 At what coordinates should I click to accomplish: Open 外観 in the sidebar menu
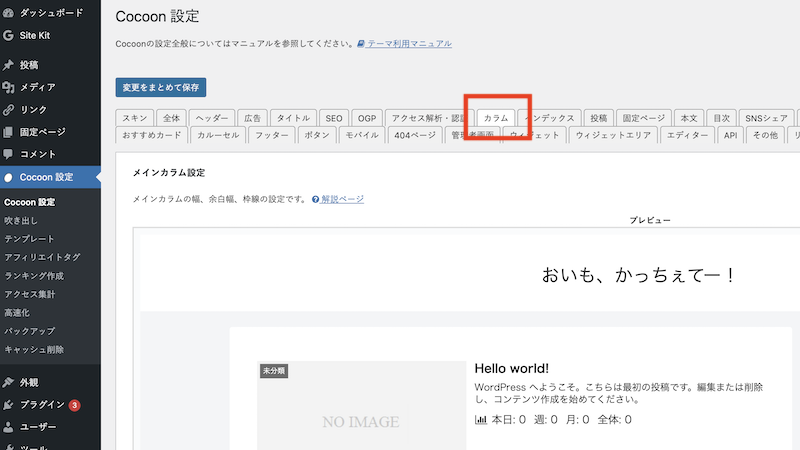29,382
